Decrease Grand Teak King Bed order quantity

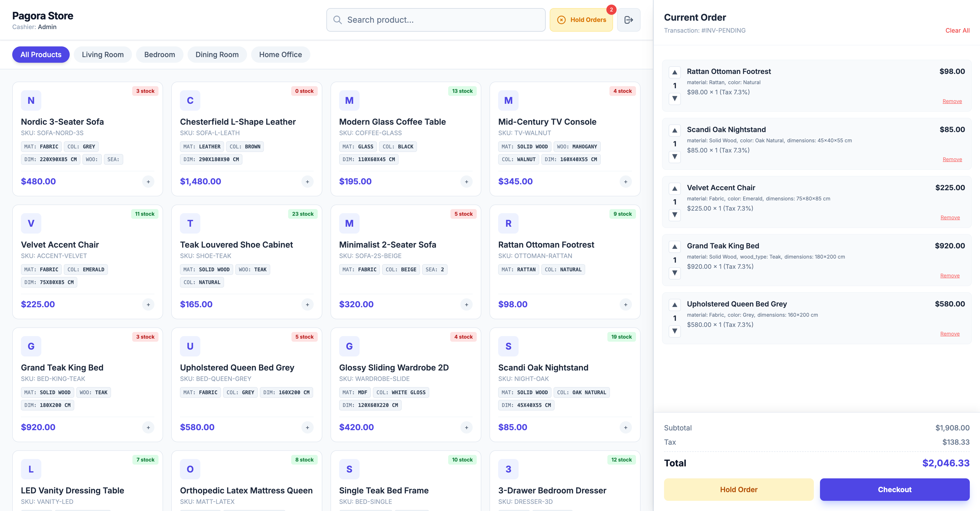click(x=675, y=273)
